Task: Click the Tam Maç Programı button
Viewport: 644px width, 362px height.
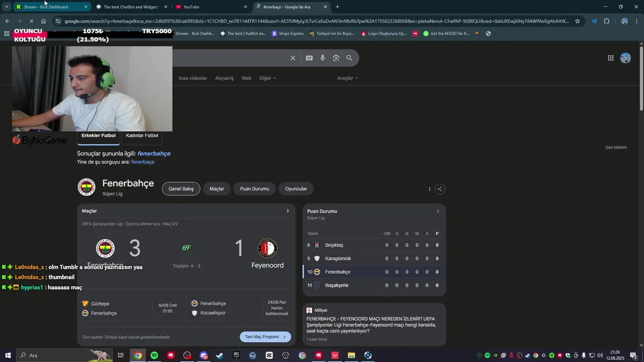Action: [265, 337]
